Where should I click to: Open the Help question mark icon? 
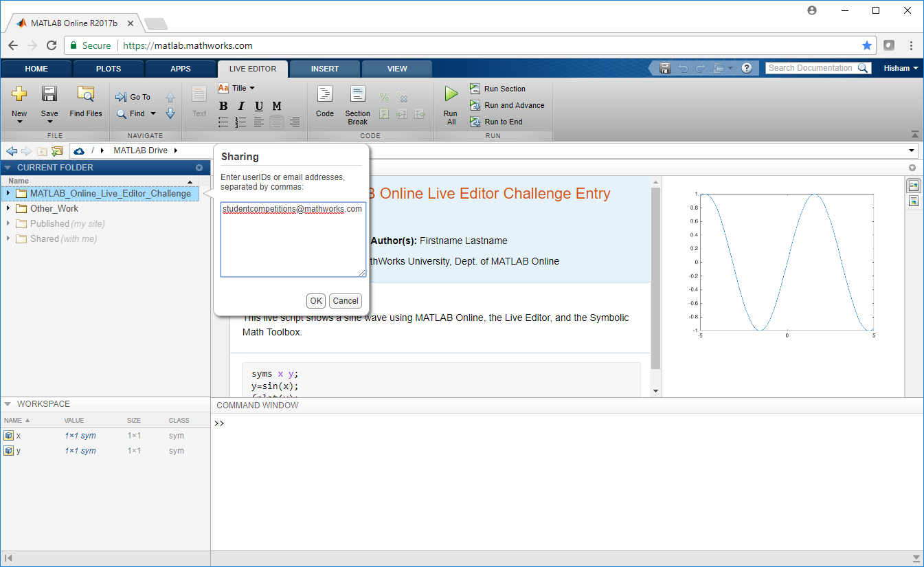coord(747,68)
